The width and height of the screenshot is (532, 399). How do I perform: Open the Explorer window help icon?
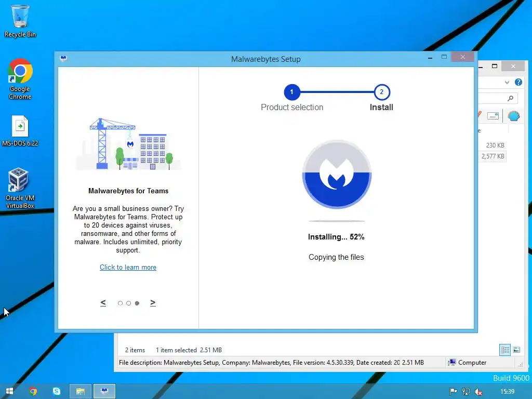[518, 82]
